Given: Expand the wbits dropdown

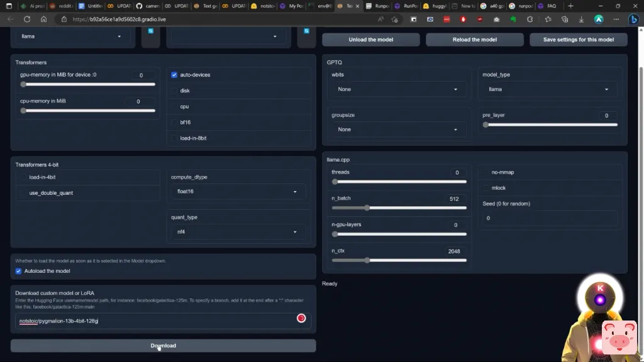Looking at the screenshot, I should point(397,89).
